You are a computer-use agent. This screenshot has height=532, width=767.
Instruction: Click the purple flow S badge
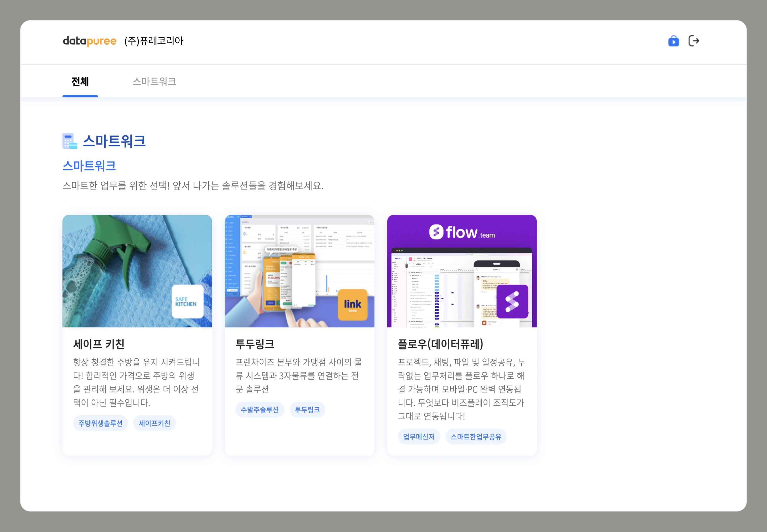coord(512,301)
